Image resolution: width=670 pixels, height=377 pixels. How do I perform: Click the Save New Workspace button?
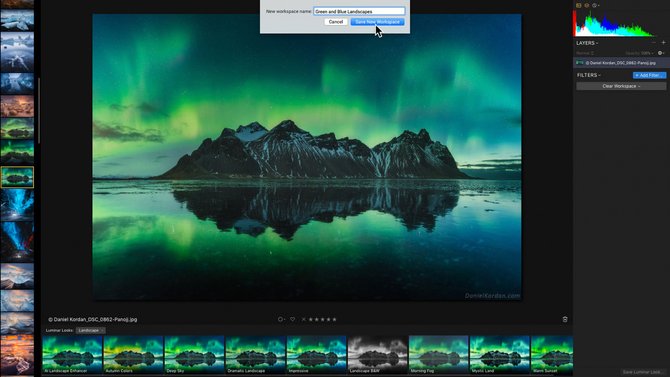tap(377, 22)
